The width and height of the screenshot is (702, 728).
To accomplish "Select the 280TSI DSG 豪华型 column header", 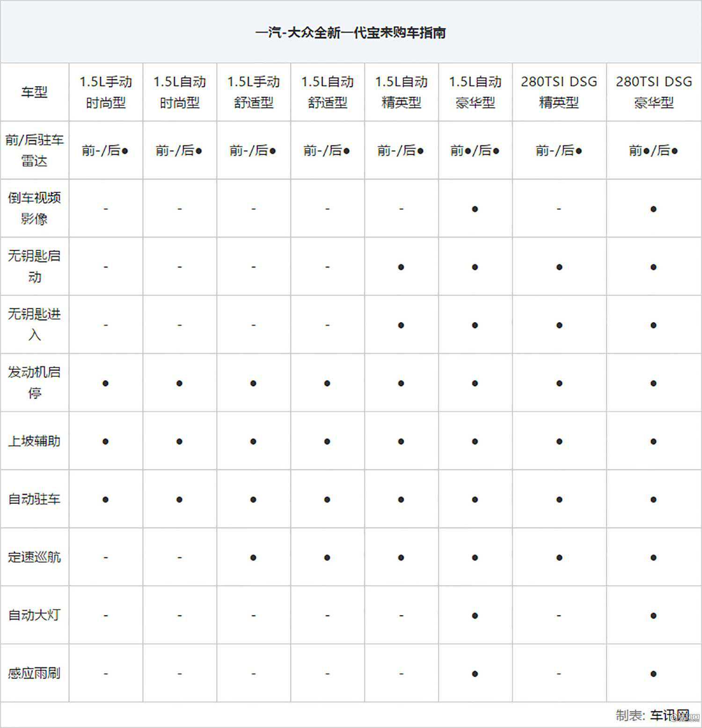I will 653,92.
